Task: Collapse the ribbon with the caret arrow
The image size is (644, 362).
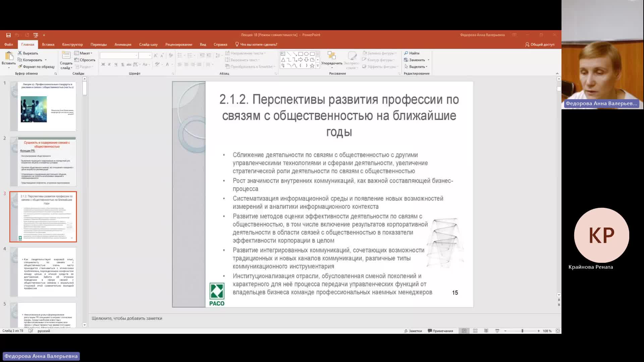Action: [557, 73]
